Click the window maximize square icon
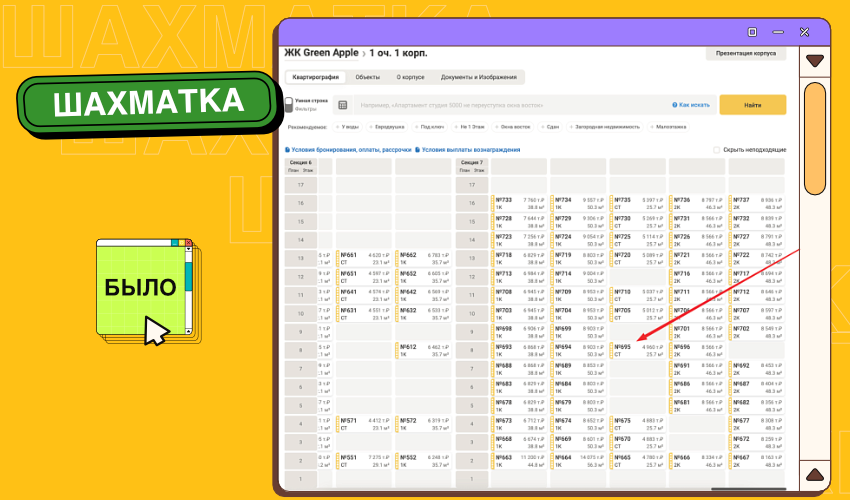 click(x=752, y=32)
